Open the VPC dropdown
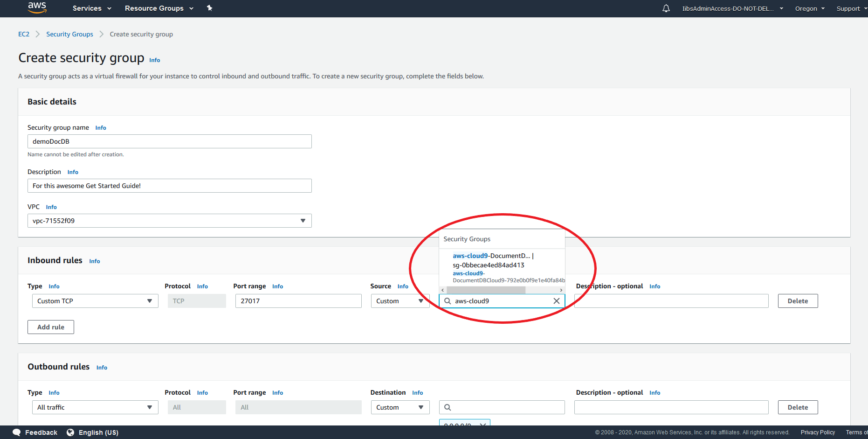Viewport: 868px width, 439px height. pyautogui.click(x=303, y=220)
